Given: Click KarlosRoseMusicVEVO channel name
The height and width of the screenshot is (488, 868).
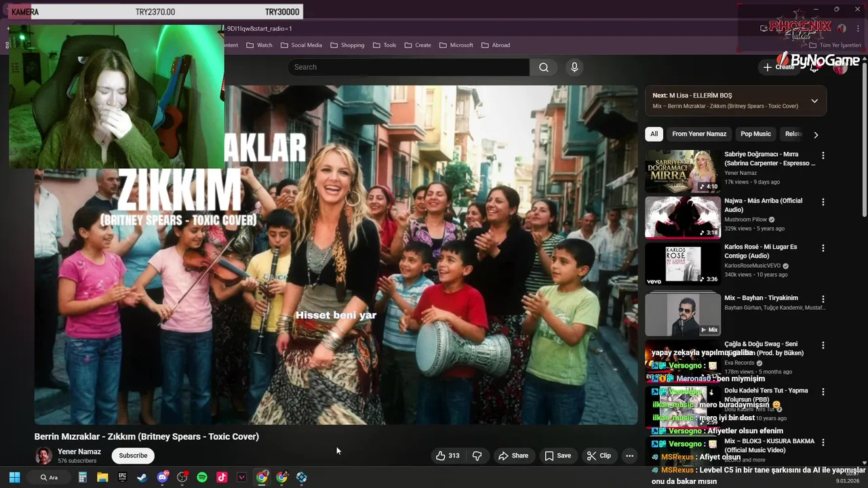Looking at the screenshot, I should (x=752, y=266).
